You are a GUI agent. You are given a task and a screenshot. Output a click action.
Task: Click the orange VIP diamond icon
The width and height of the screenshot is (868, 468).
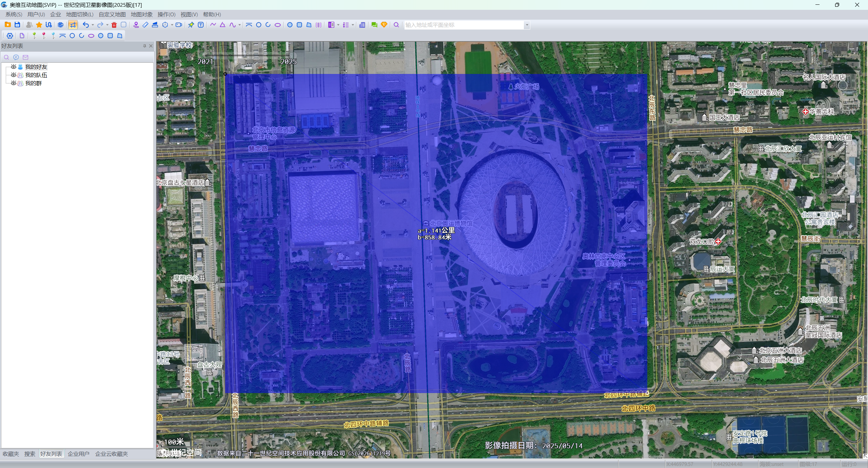pyautogui.click(x=384, y=25)
